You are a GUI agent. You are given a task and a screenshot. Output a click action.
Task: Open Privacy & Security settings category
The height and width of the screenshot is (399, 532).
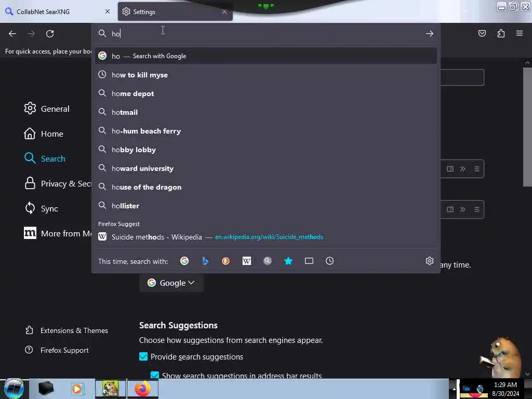58,183
